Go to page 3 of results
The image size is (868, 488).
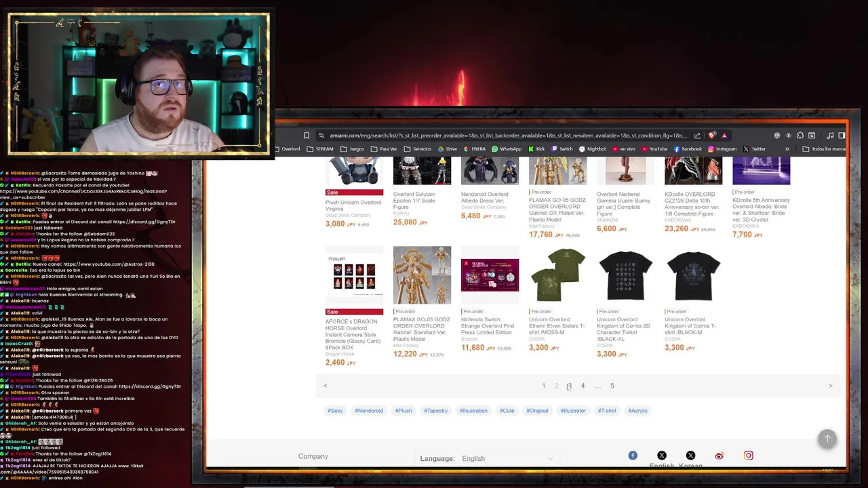coord(570,386)
